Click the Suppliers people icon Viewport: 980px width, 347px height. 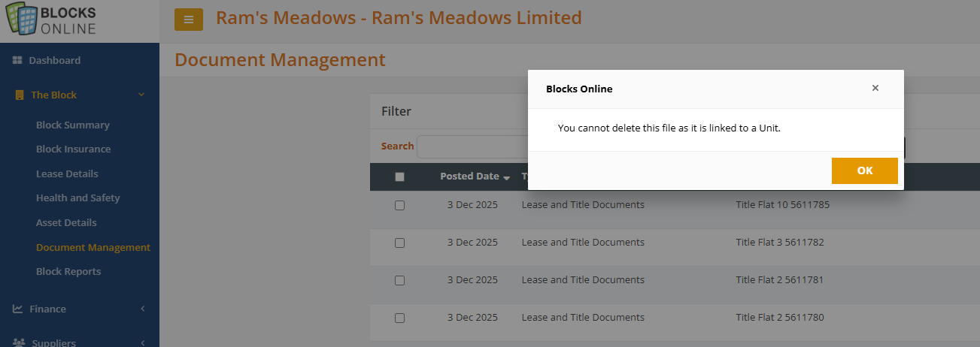(x=19, y=342)
